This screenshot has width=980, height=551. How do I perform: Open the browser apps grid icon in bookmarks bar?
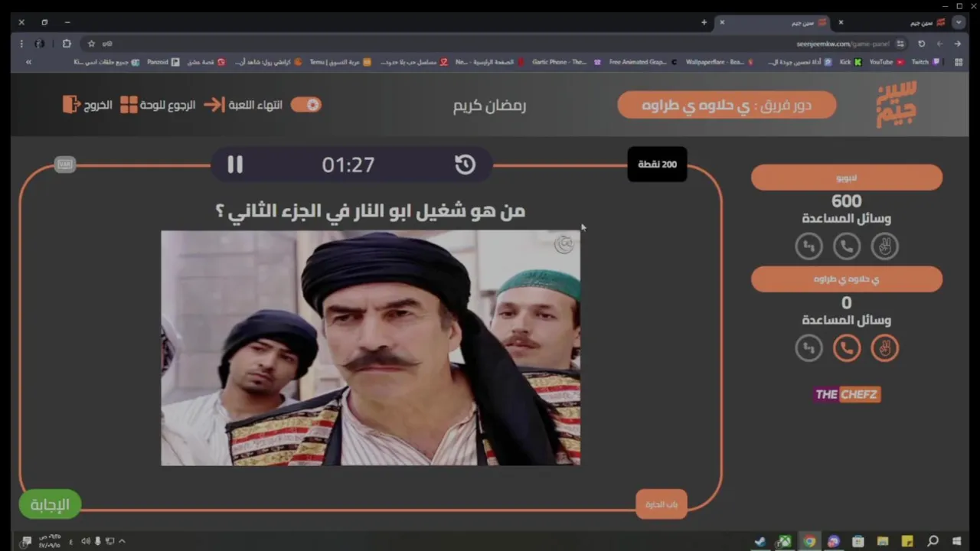point(959,62)
